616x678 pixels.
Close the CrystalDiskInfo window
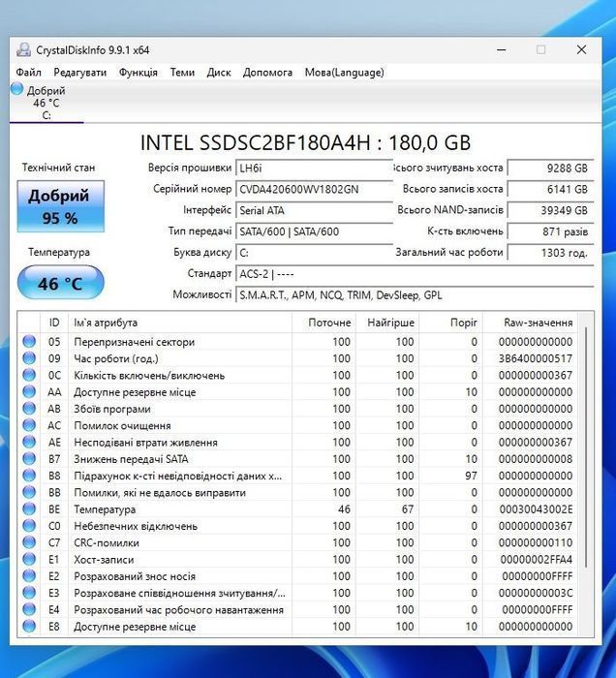pyautogui.click(x=581, y=49)
